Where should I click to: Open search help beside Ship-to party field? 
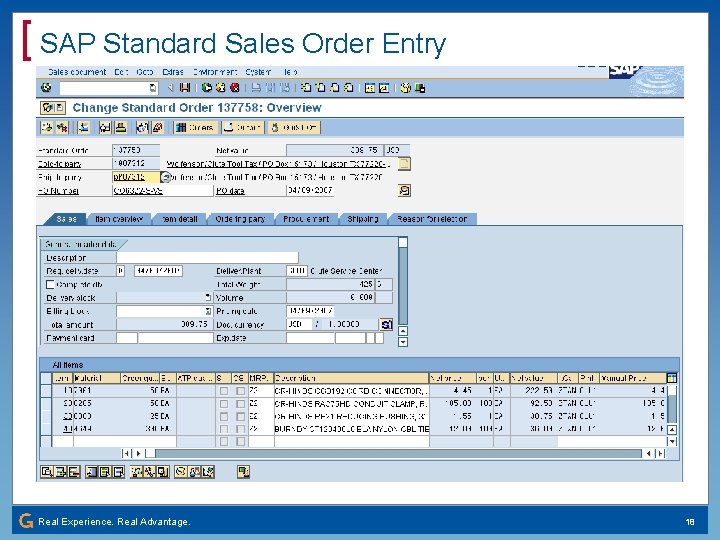(166, 177)
